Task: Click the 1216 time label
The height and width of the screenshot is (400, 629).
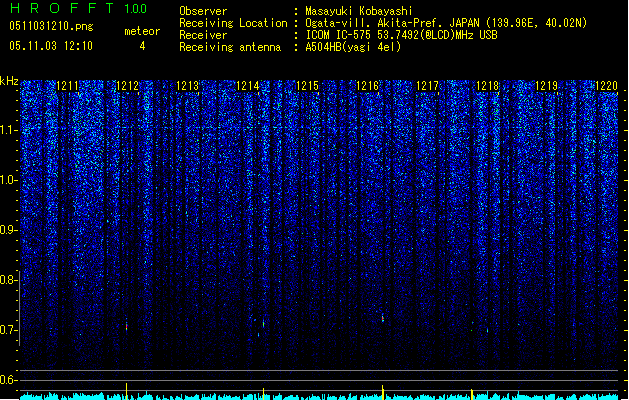Action: [367, 86]
